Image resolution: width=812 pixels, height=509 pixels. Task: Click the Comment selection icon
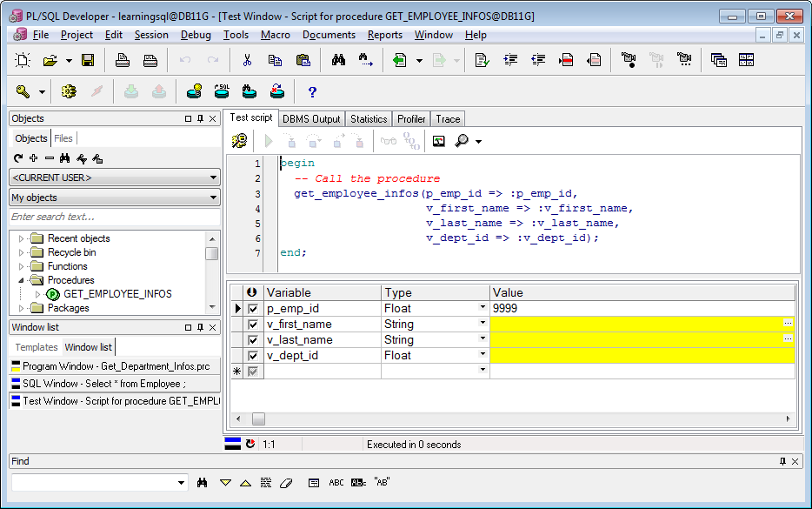(566, 60)
